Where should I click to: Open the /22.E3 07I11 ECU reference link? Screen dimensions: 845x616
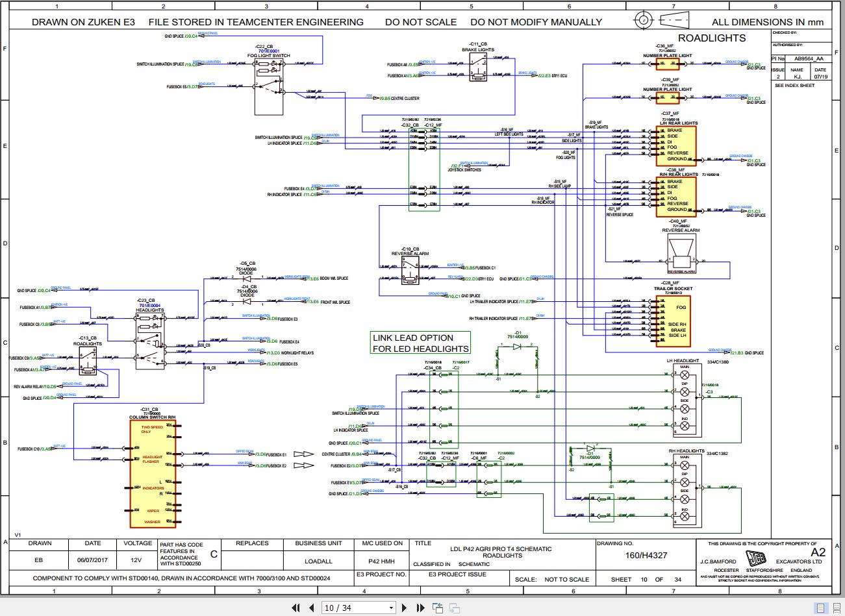tap(544, 75)
